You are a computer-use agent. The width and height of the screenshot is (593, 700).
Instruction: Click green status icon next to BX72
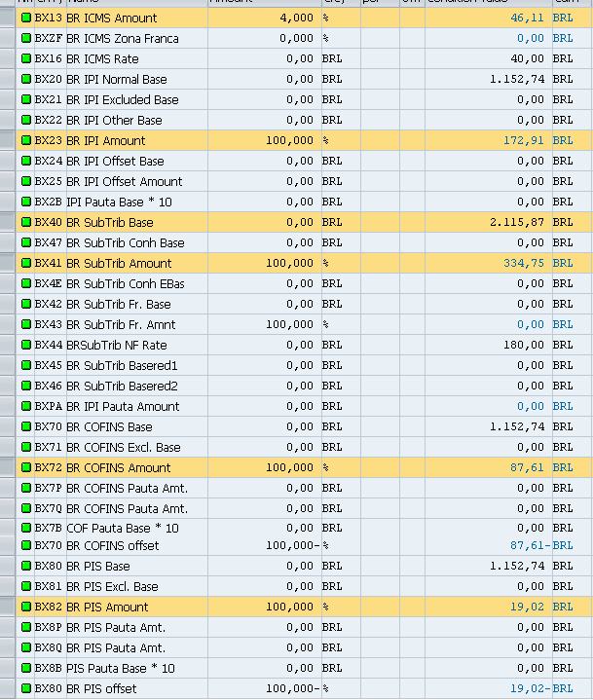26,467
